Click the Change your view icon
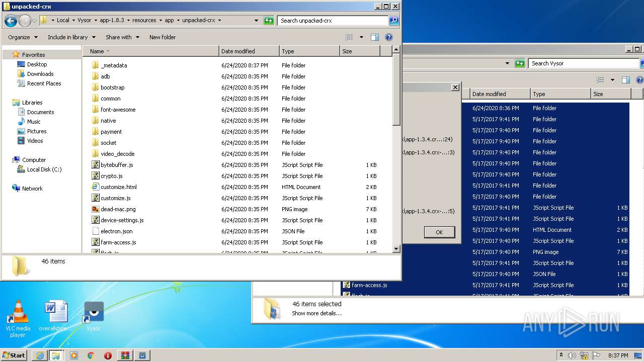This screenshot has width=644, height=362. point(349,37)
